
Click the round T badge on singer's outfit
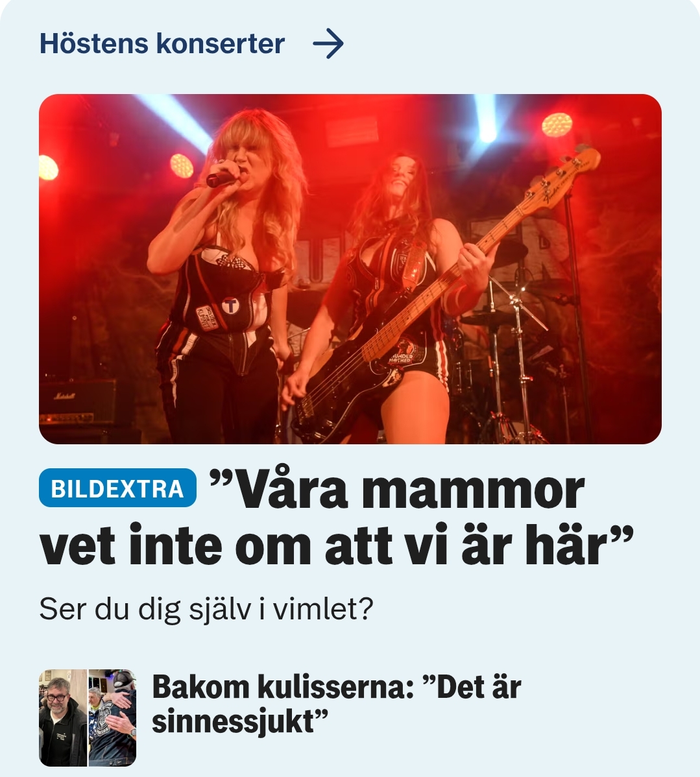click(230, 306)
